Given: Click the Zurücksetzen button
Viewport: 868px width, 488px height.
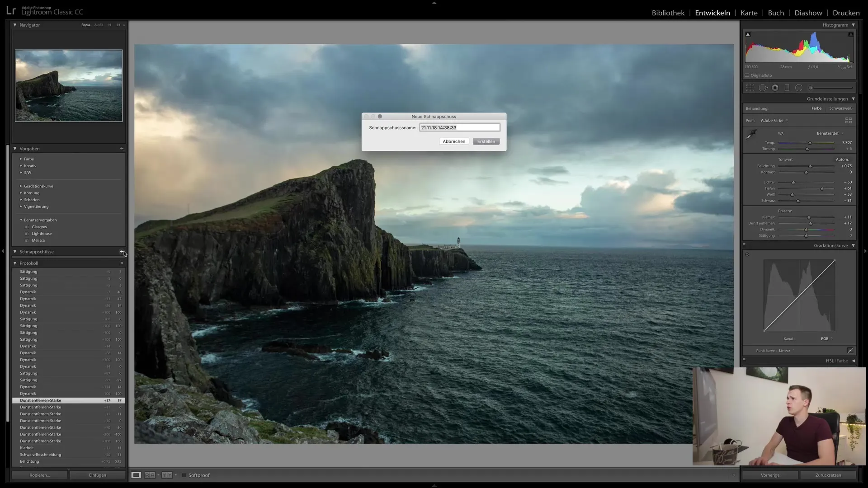Looking at the screenshot, I should coord(828,475).
